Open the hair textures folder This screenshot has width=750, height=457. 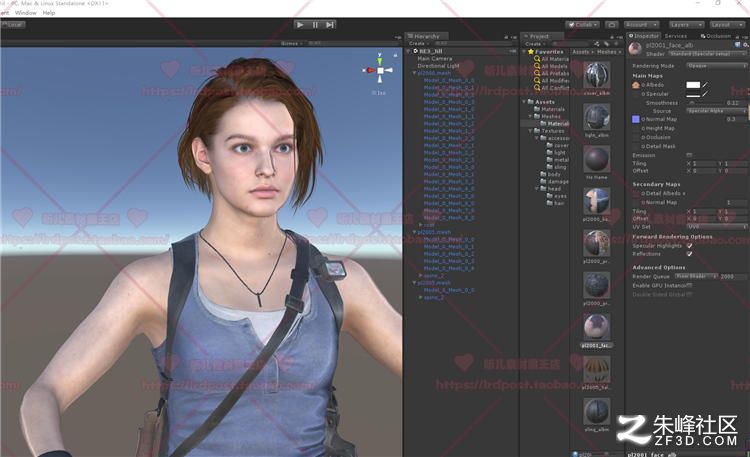point(556,203)
